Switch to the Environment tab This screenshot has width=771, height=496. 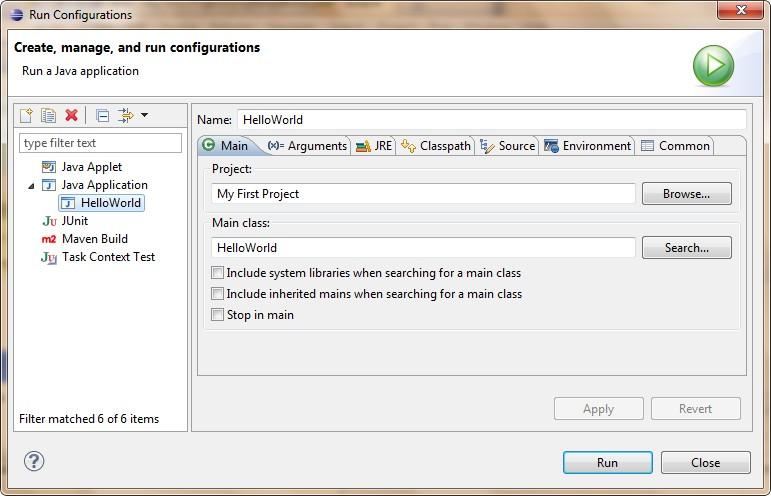(x=587, y=146)
